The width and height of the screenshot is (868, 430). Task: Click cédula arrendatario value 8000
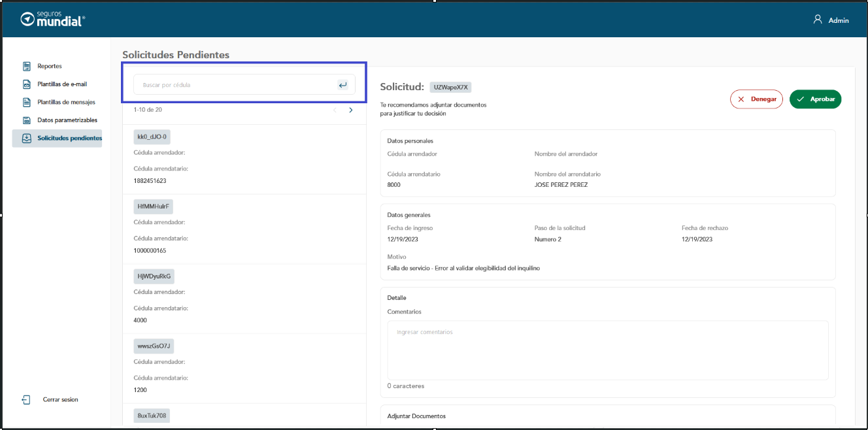pyautogui.click(x=393, y=185)
